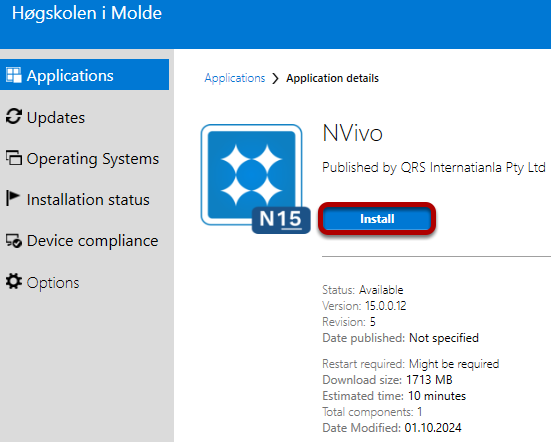Screen dimensions: 551x442
Task: Click the Installation status flag icon
Action: click(x=13, y=198)
